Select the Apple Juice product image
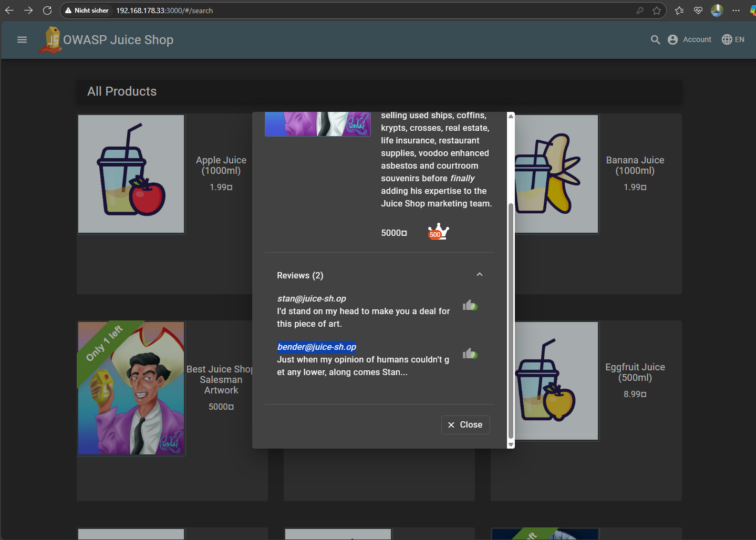756x540 pixels. 131,174
